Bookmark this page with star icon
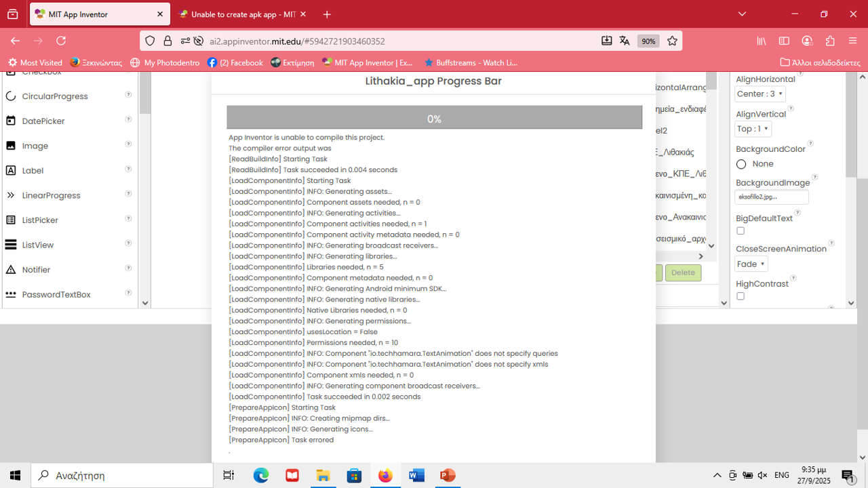The image size is (868, 488). (x=672, y=41)
